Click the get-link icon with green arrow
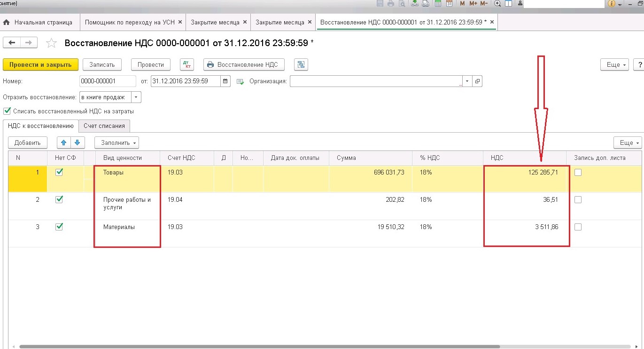 coord(415,4)
